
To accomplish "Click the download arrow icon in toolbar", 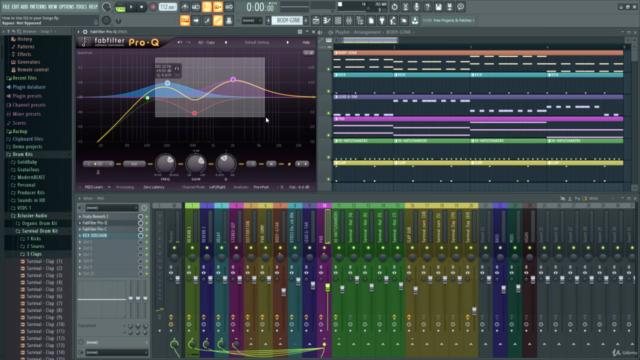I will click(x=415, y=20).
